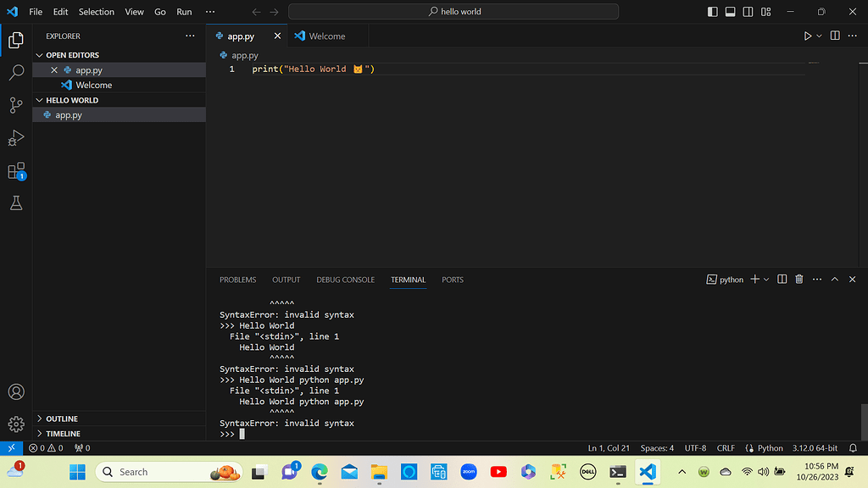Toggle the primary sidebar layout button

pyautogui.click(x=712, y=12)
